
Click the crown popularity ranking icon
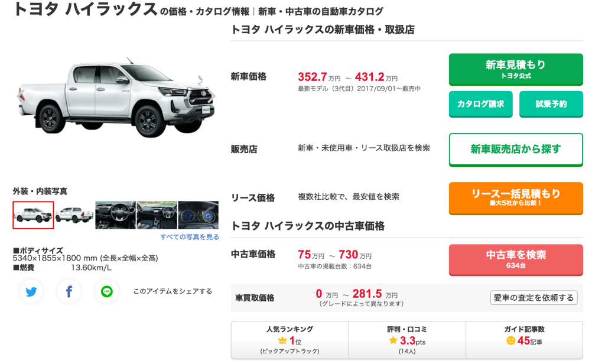click(282, 341)
